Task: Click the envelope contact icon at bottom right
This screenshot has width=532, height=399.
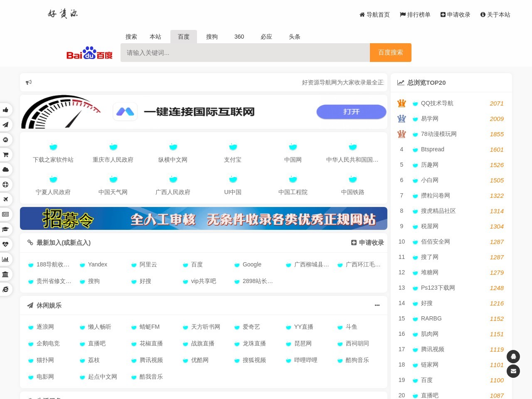Action: pyautogui.click(x=513, y=371)
